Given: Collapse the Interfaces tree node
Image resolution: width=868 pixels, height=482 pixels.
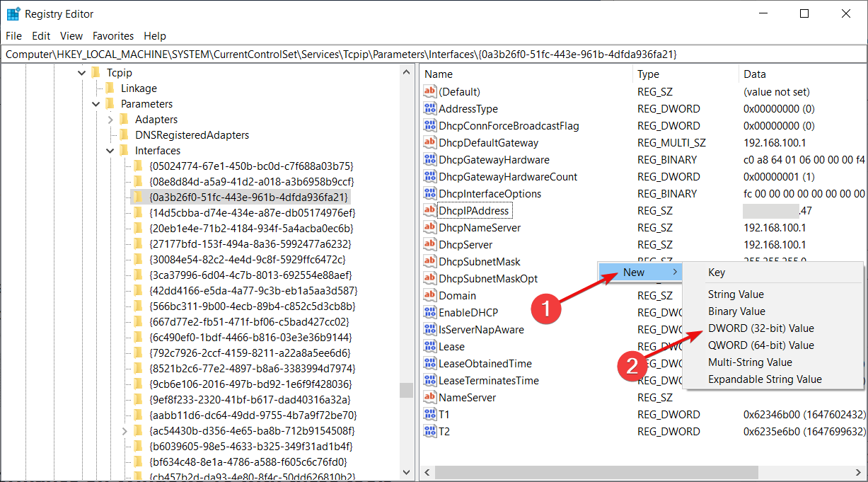Looking at the screenshot, I should click(110, 151).
